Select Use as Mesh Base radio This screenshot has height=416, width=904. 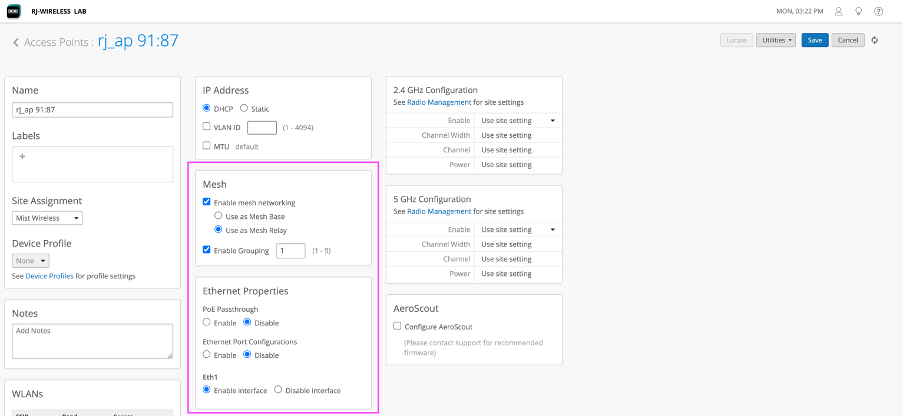219,215
